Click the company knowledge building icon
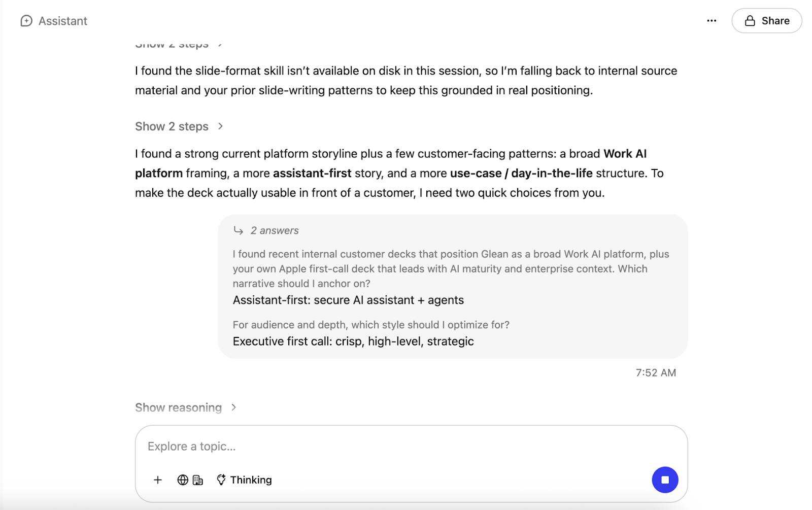Viewport: 812px width, 510px height. pos(198,480)
